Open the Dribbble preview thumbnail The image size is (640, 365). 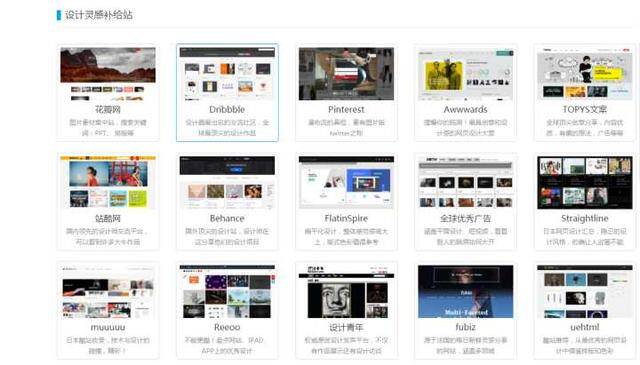(x=227, y=74)
